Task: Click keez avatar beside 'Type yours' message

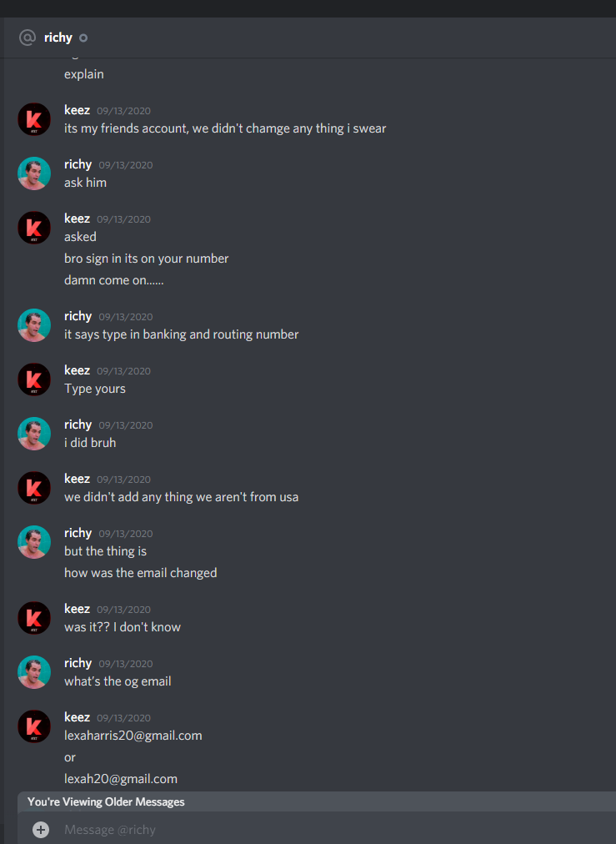Action: pos(34,379)
